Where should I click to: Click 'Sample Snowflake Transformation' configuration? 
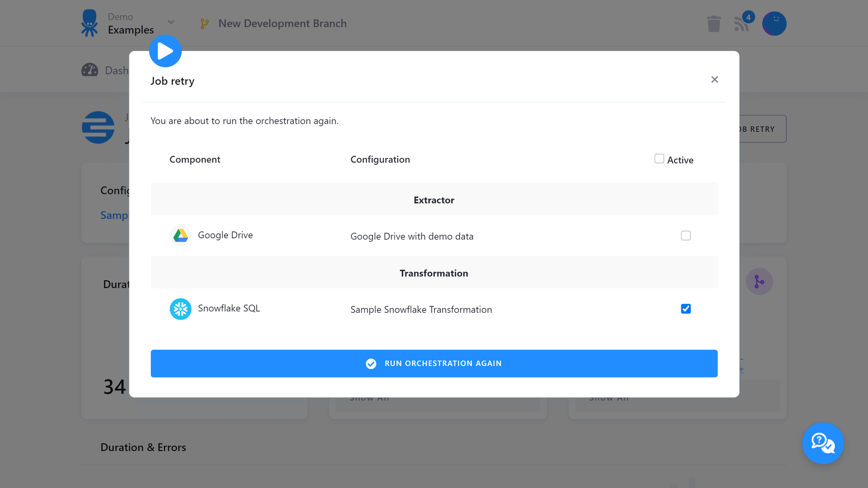click(x=421, y=310)
